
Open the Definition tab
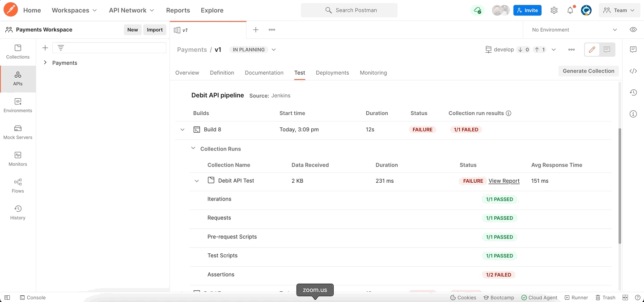(x=222, y=73)
